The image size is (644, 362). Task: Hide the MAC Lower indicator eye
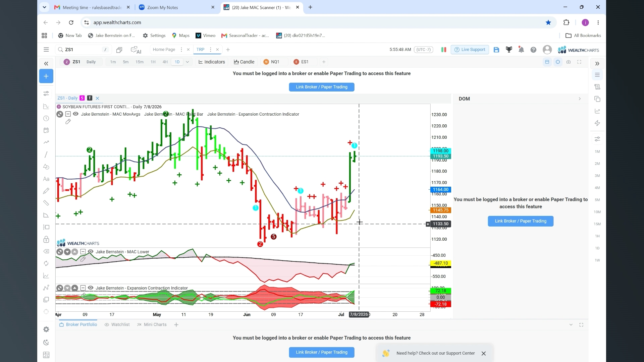tap(91, 252)
